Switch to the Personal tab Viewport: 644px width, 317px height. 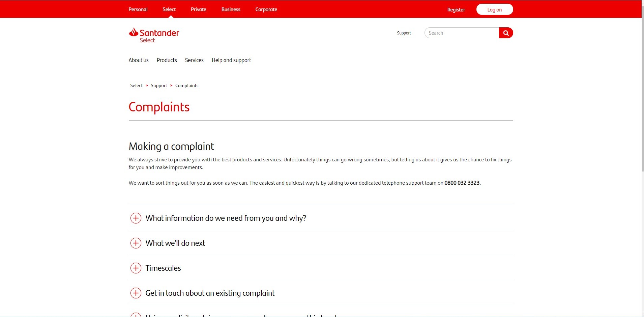(138, 9)
